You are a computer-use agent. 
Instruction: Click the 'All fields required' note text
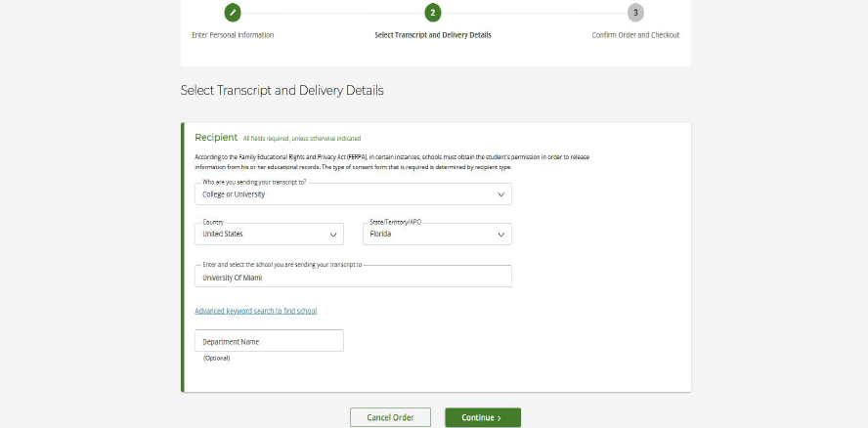302,139
